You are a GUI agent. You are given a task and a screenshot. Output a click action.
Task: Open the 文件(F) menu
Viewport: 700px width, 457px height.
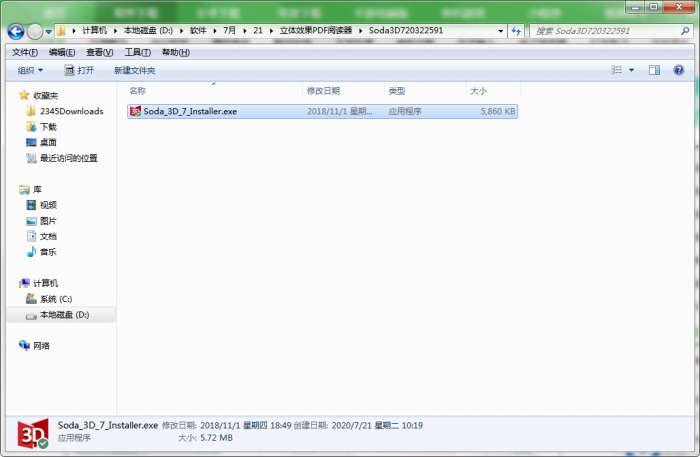(x=25, y=52)
